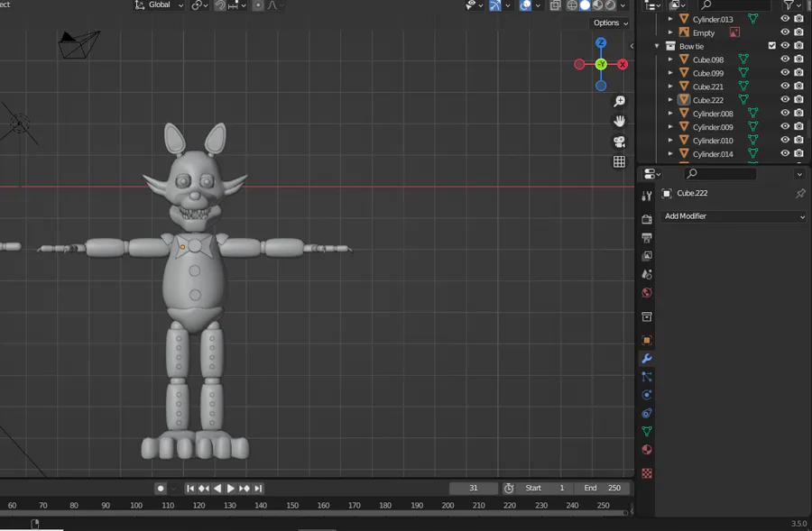Open the Add Modifier dropdown
The image size is (812, 531).
(x=734, y=216)
